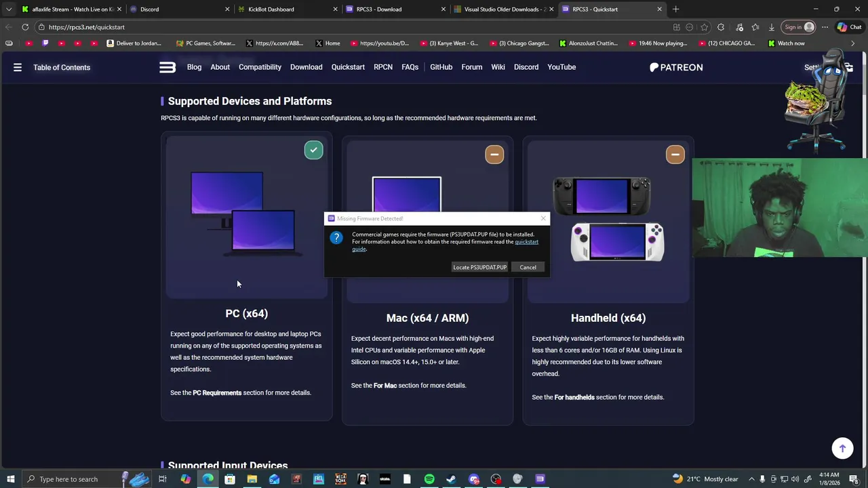Open Microsoft Edge from the taskbar
868x488 pixels.
(x=208, y=479)
